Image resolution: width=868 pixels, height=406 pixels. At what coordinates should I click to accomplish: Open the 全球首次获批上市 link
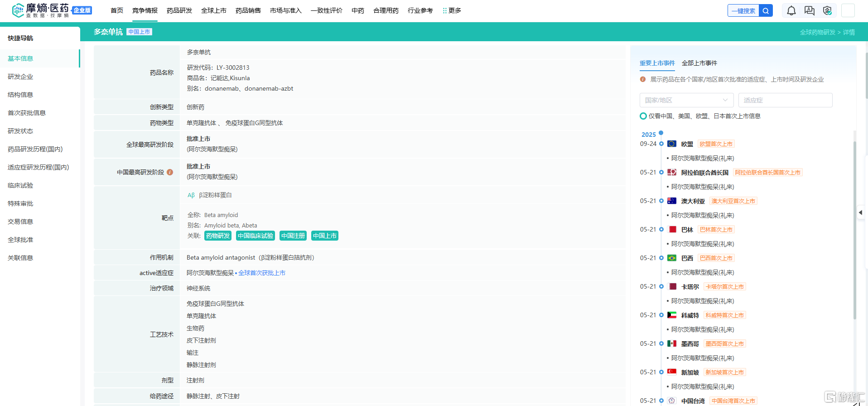pos(262,273)
